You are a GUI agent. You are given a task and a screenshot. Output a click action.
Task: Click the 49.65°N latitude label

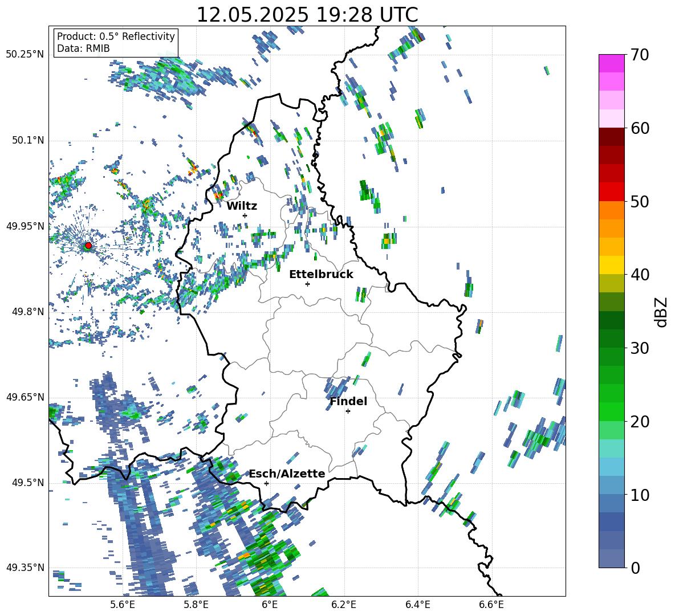point(25,397)
